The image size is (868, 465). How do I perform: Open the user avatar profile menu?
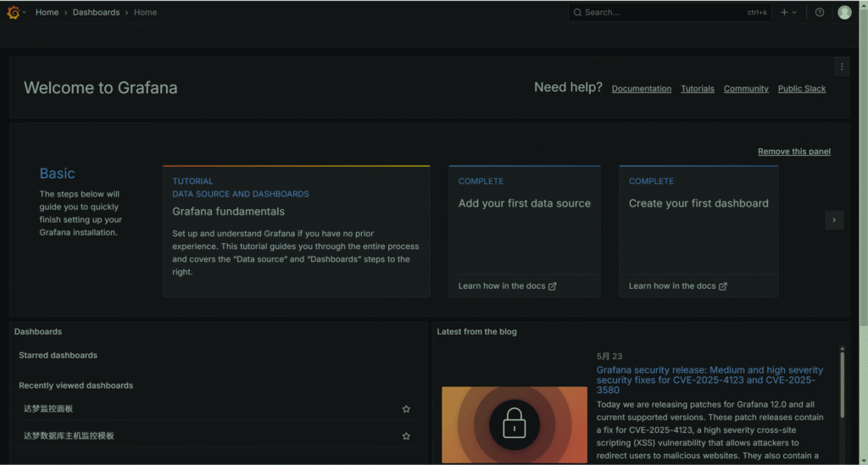point(844,13)
